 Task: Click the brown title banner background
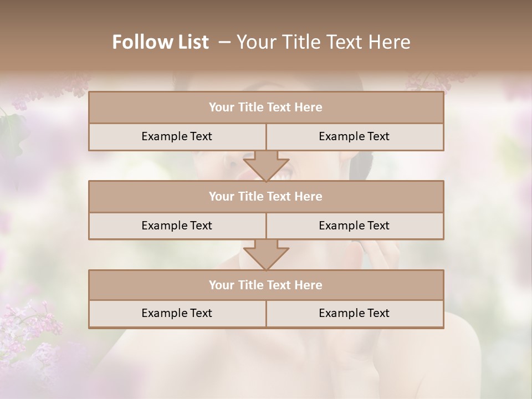click(471, 33)
